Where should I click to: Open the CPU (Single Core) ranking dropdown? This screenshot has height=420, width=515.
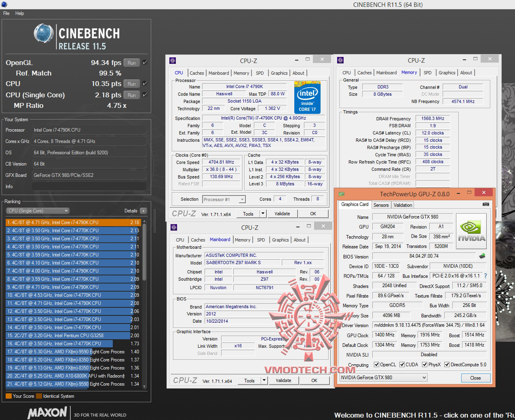pyautogui.click(x=38, y=211)
